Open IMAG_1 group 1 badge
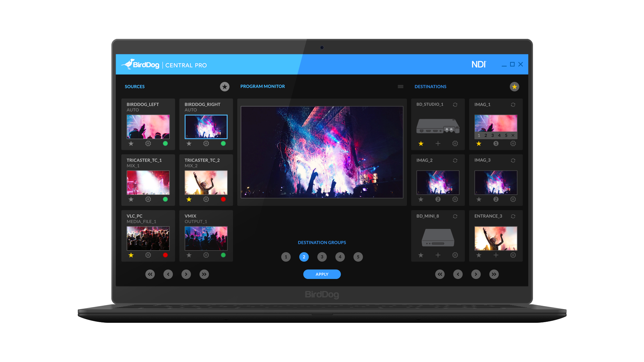The width and height of the screenshot is (644, 362). pos(496,143)
